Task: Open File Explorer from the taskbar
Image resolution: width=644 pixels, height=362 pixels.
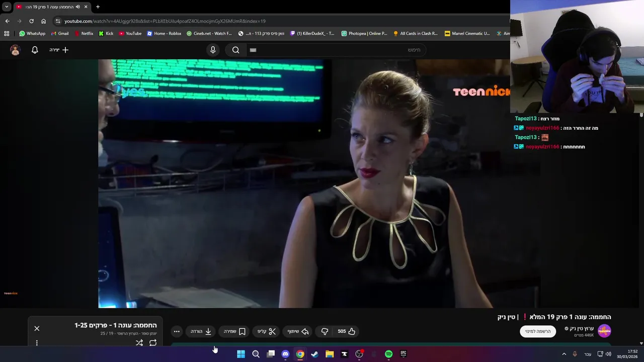Action: pyautogui.click(x=330, y=354)
